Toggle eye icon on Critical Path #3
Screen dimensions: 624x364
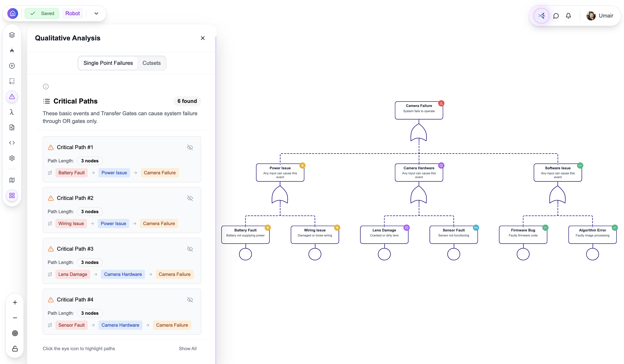click(190, 249)
